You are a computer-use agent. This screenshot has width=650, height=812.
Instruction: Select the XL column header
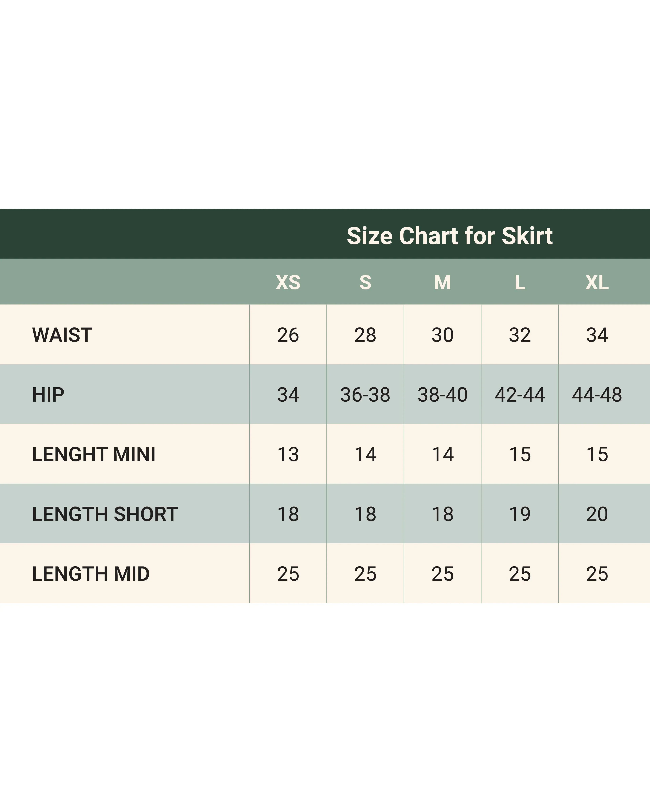[597, 283]
